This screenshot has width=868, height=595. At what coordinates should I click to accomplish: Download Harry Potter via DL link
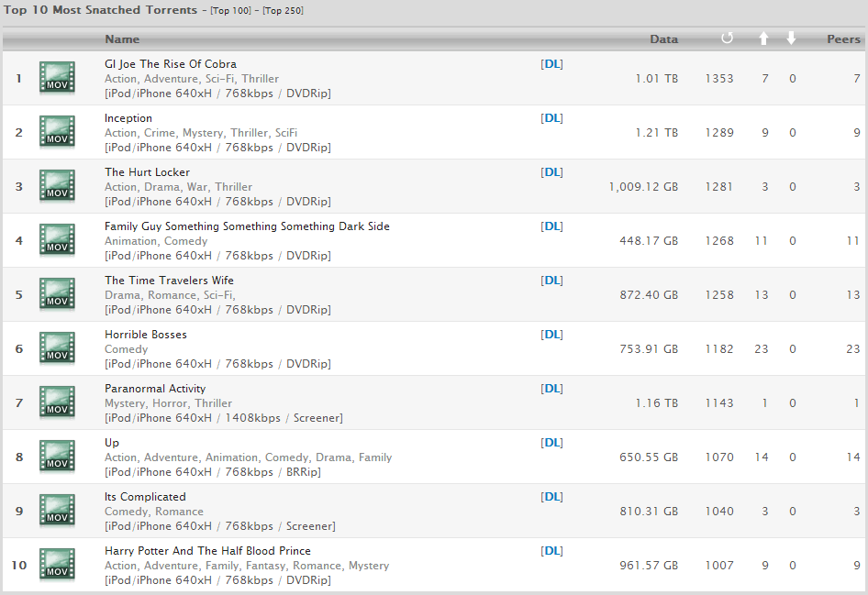pyautogui.click(x=551, y=551)
